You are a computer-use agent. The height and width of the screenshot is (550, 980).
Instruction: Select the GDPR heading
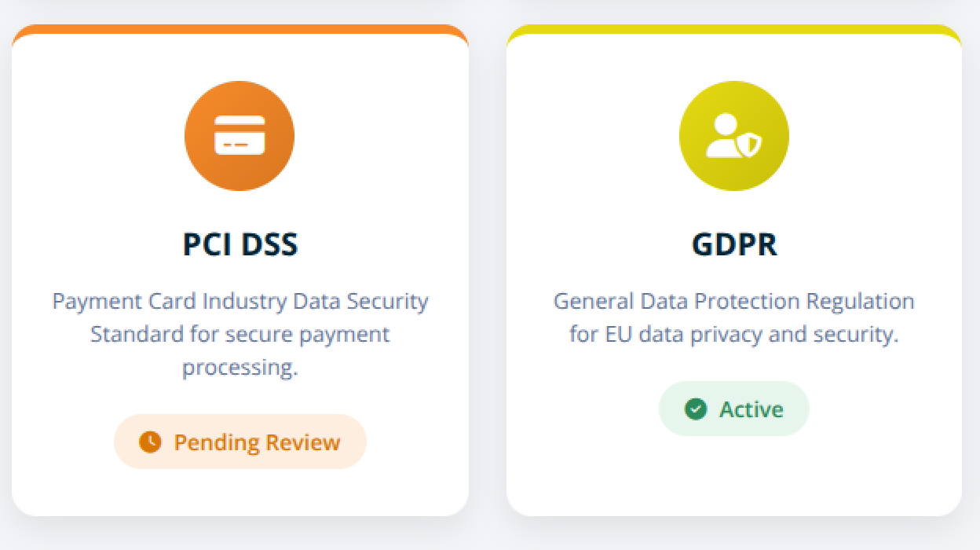[x=734, y=244]
